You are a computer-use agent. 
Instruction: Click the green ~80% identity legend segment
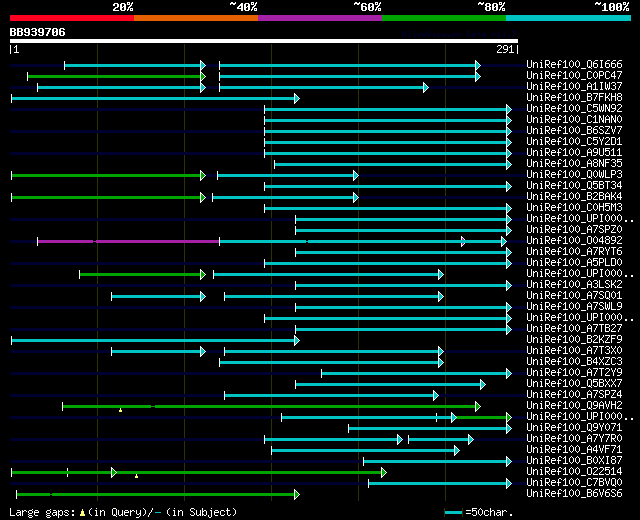pos(444,18)
